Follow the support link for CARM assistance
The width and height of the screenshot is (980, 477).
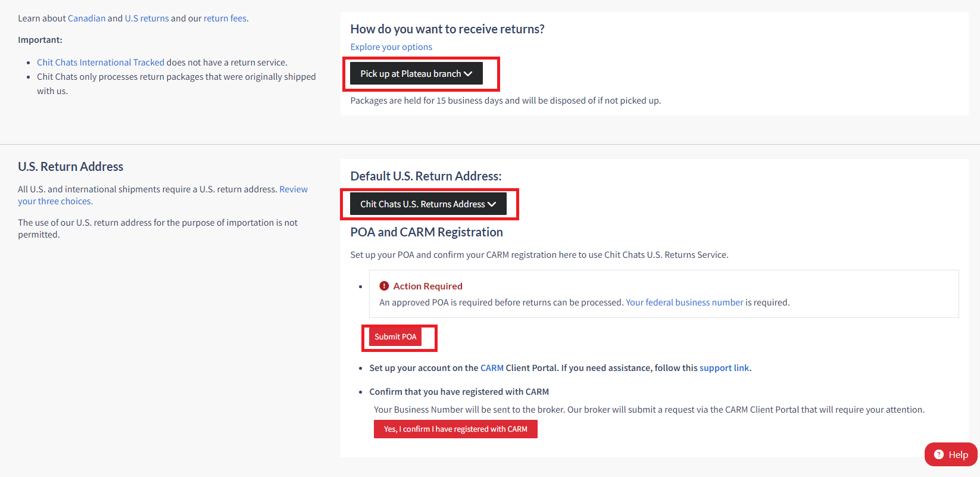(724, 368)
